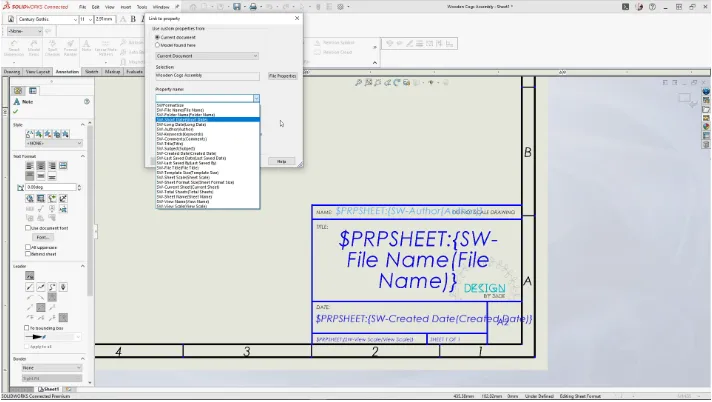Switch to the View Layout tab
Viewport: 712px width, 402px height.
(38, 72)
